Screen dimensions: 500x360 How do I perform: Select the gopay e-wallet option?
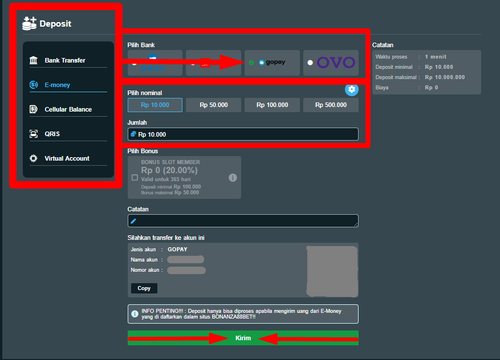(x=272, y=63)
